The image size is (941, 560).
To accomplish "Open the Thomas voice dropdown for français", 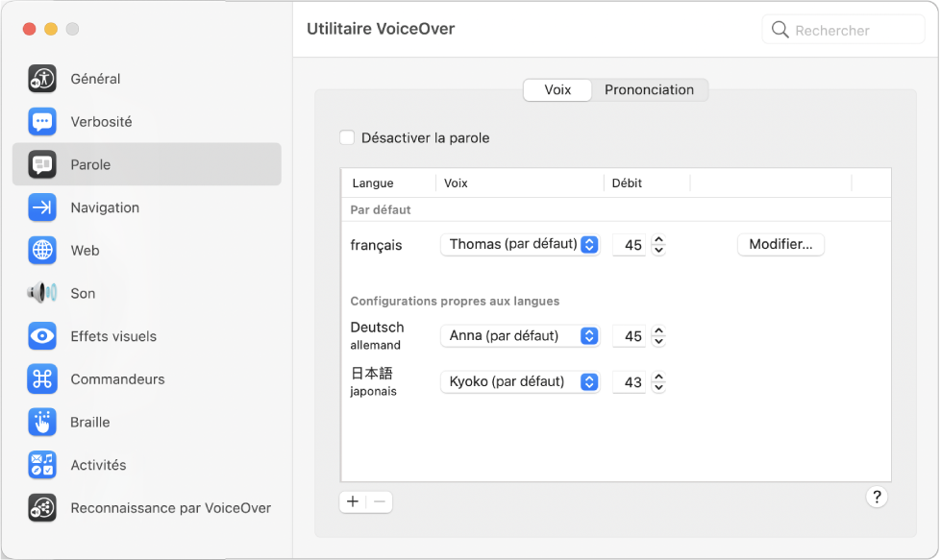I will pyautogui.click(x=520, y=245).
